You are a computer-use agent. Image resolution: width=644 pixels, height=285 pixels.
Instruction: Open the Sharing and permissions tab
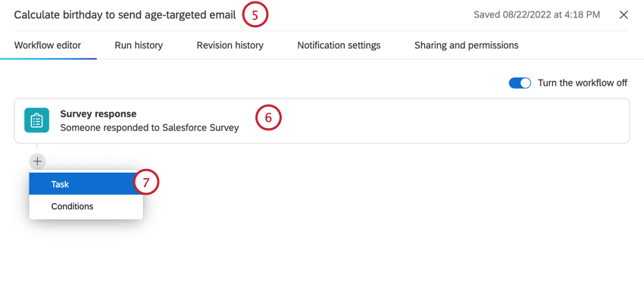466,45
